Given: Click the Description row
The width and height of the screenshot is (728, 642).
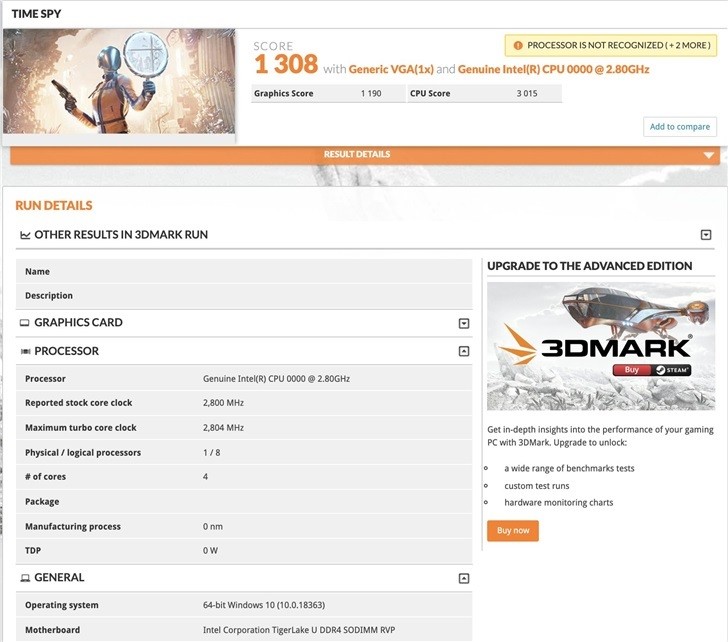Looking at the screenshot, I should pyautogui.click(x=244, y=296).
